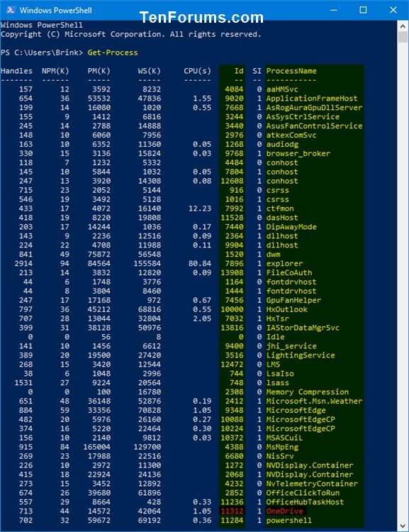
Task: Click the GpuFanHelper process name
Action: [x=293, y=300]
